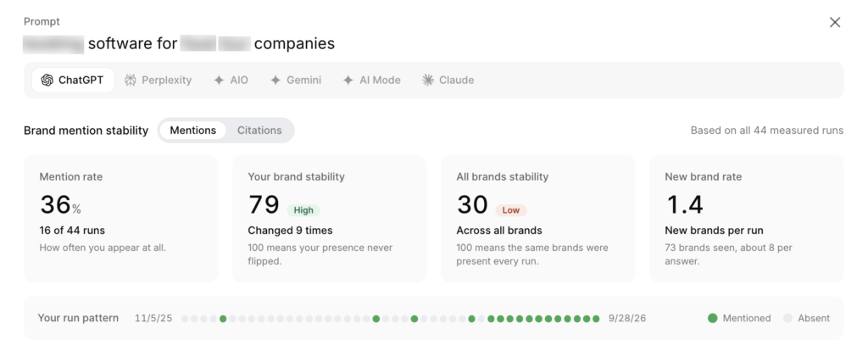Click the "79" brand stability score

coord(264,204)
